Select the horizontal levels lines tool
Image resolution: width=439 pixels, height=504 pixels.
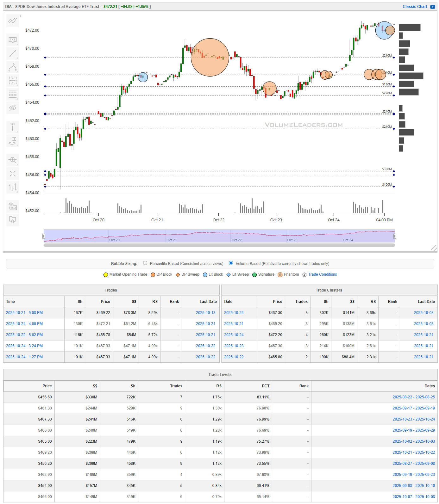coord(13,94)
